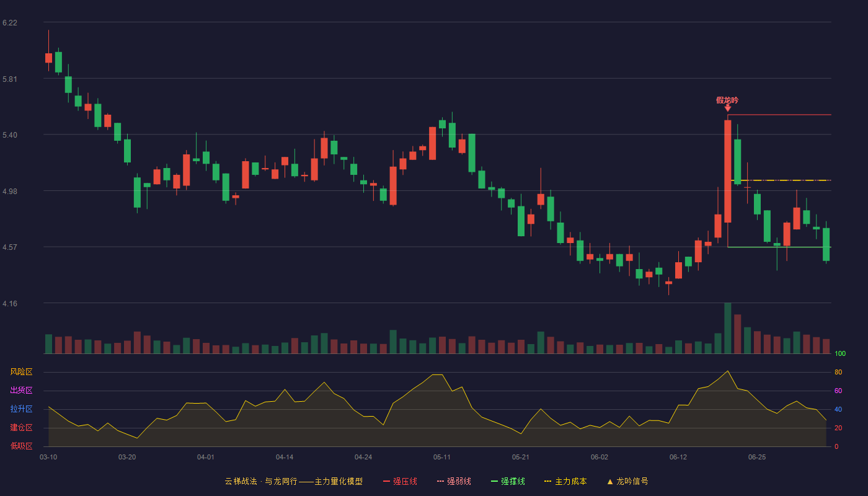Viewport: 868px width, 496px height.
Task: Click the 06-12 date label
Action: [x=678, y=457]
